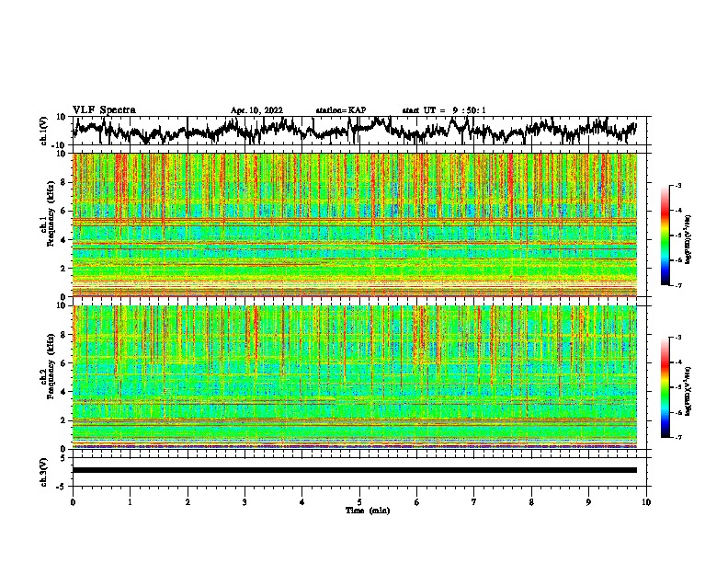Click the 'start UT = 9 : 50: 1' label
The image size is (728, 563).
pos(444,110)
